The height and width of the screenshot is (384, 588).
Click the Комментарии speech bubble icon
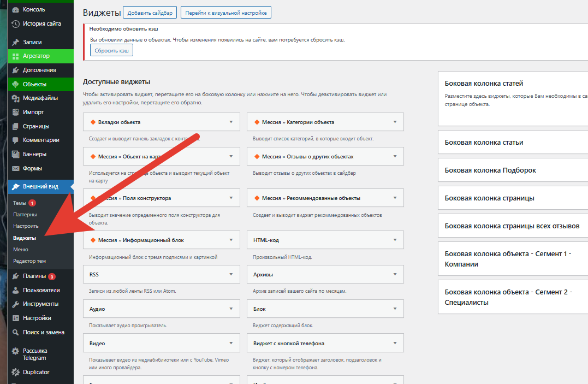pos(15,140)
